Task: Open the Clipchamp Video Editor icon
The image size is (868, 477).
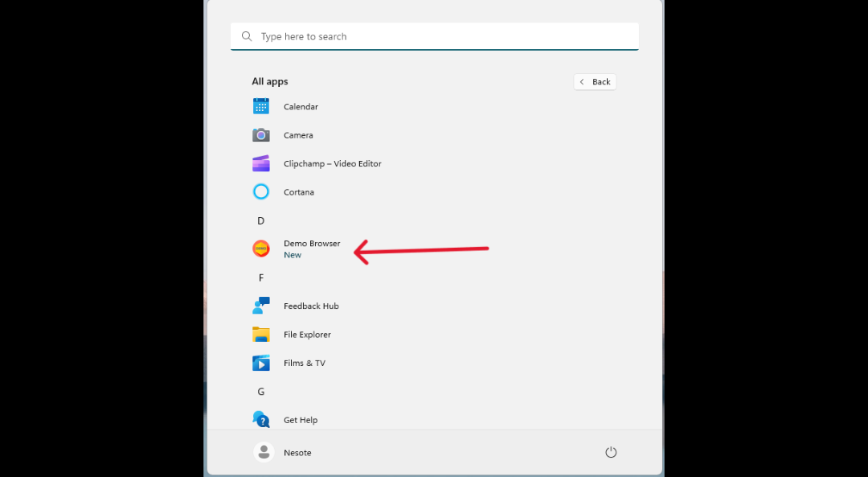Action: pyautogui.click(x=260, y=163)
